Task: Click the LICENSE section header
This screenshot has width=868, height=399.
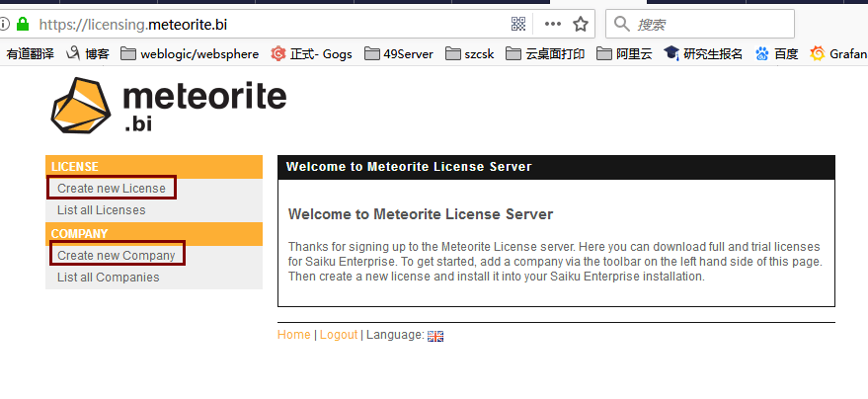Action: pos(154,167)
